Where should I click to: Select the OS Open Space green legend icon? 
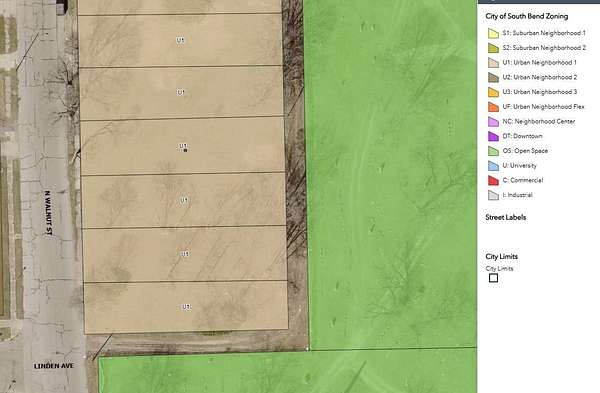493,151
